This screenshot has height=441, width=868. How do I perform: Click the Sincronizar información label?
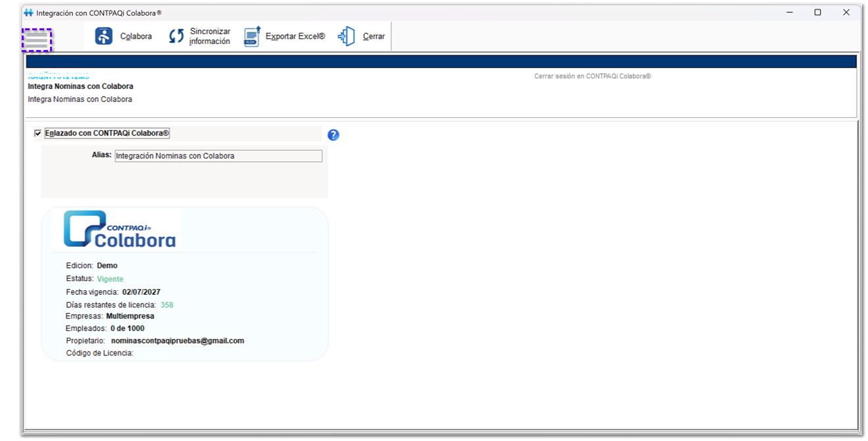[x=210, y=36]
